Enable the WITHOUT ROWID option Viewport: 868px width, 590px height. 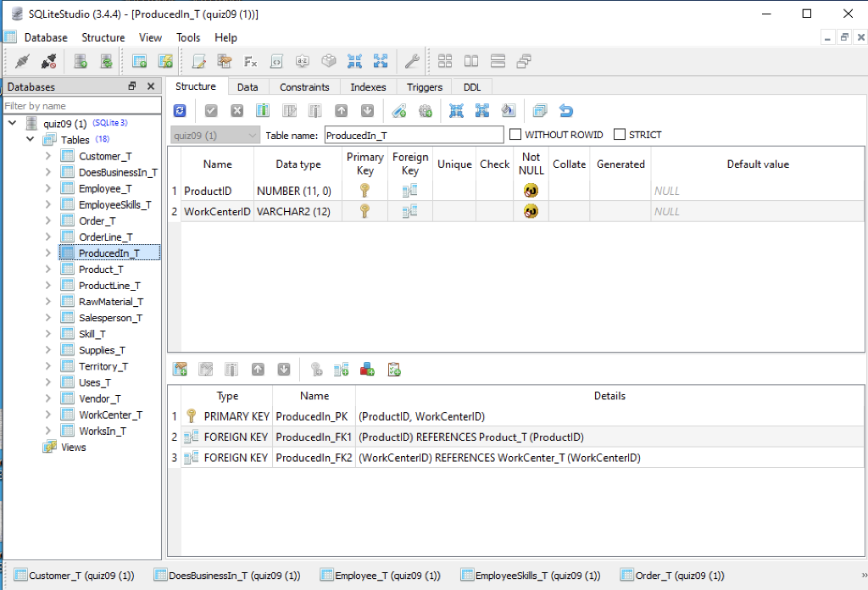(x=515, y=134)
